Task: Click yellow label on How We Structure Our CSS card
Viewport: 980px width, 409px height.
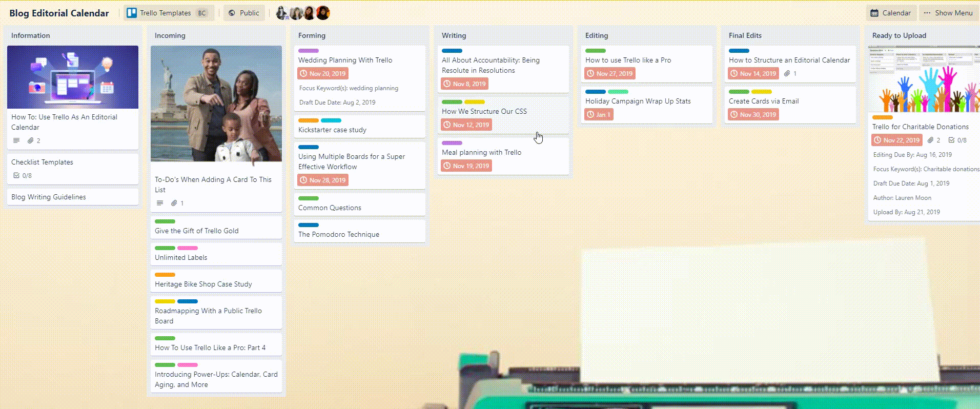Action: pyautogui.click(x=475, y=102)
